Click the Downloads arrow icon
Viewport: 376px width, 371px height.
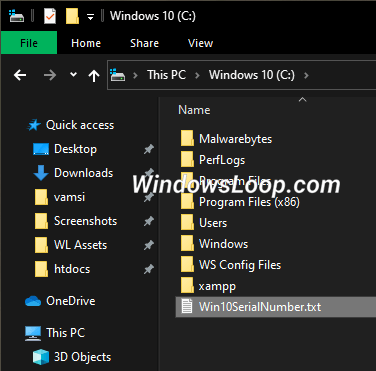click(x=41, y=173)
